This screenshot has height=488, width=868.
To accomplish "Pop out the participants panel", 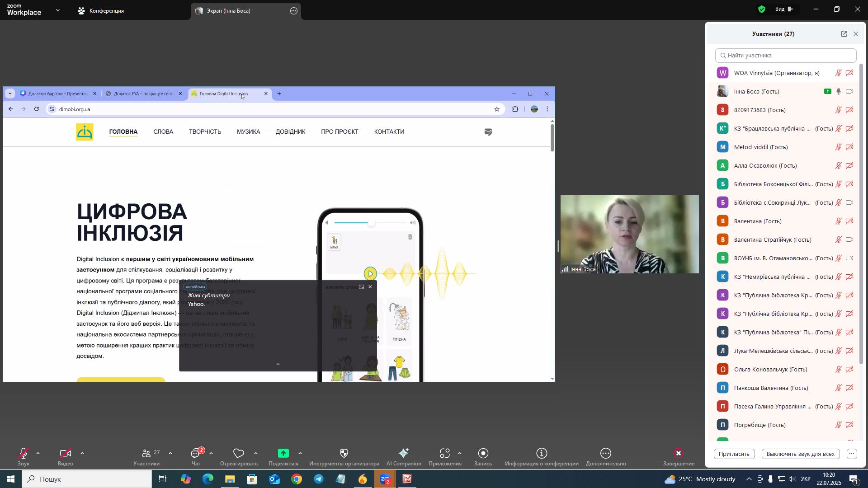I will pos(844,34).
